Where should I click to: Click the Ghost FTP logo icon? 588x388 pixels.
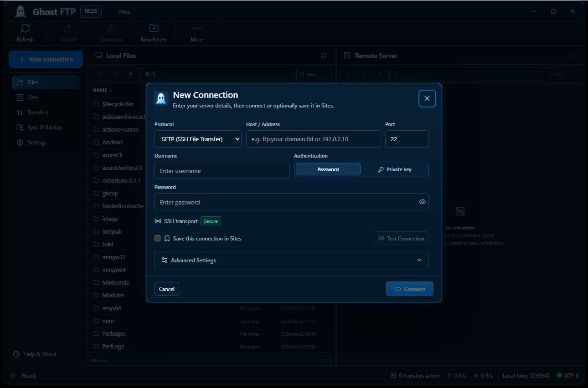pos(20,11)
